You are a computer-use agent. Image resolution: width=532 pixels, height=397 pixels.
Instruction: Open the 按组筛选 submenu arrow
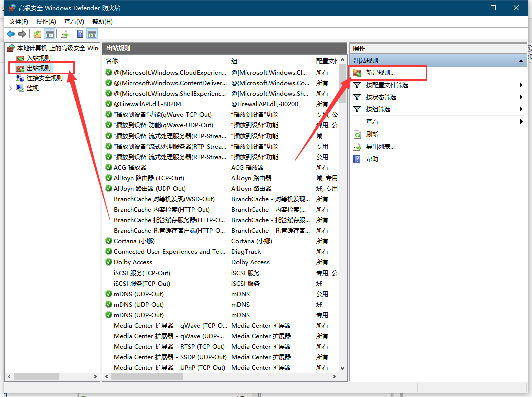click(521, 109)
